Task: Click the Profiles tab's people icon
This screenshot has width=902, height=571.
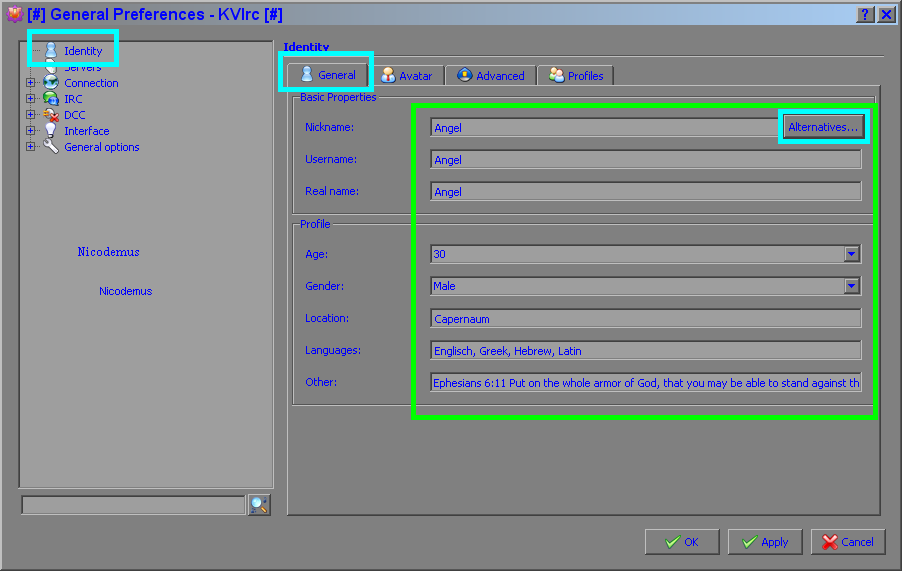Action: click(x=557, y=75)
